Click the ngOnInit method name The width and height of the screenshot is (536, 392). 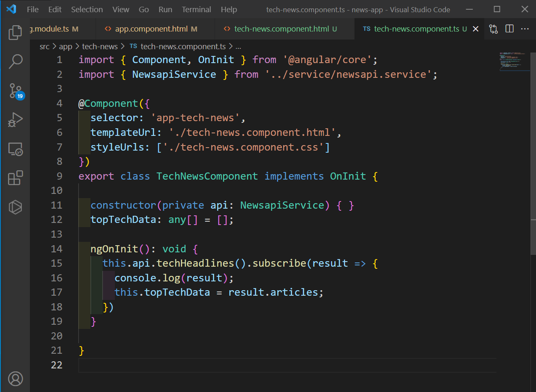coord(114,249)
